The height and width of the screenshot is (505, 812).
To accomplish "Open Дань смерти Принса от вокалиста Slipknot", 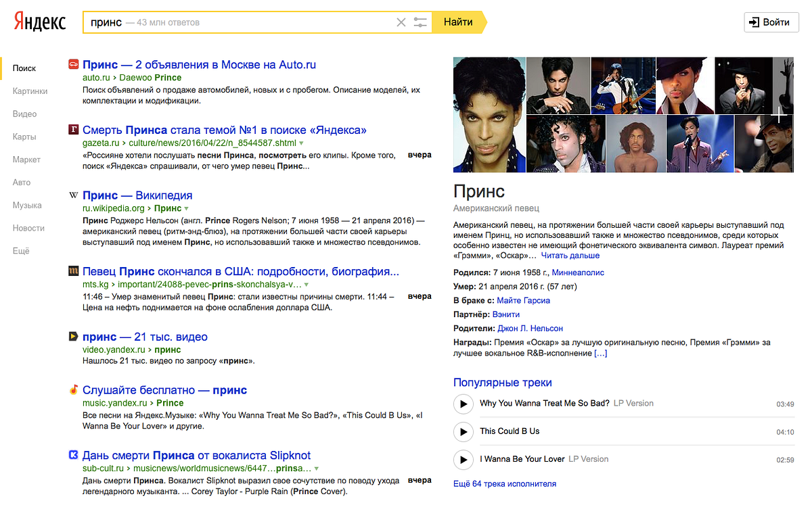I will [x=197, y=455].
